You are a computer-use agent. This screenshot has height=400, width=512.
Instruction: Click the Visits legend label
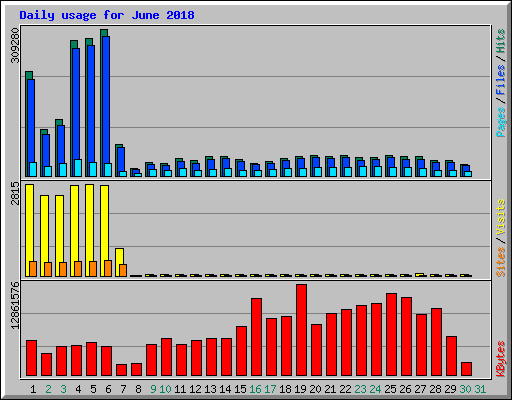[x=500, y=218]
